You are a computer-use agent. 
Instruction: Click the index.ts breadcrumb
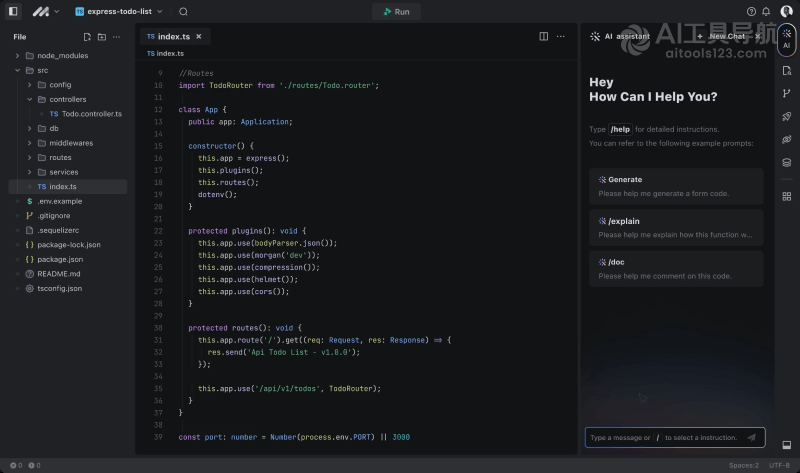[x=165, y=54]
